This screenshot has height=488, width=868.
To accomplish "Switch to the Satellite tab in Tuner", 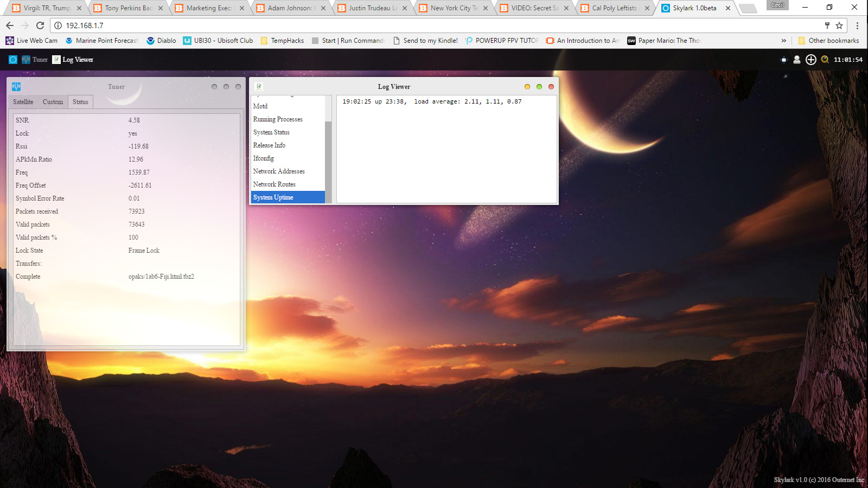I will 23,102.
